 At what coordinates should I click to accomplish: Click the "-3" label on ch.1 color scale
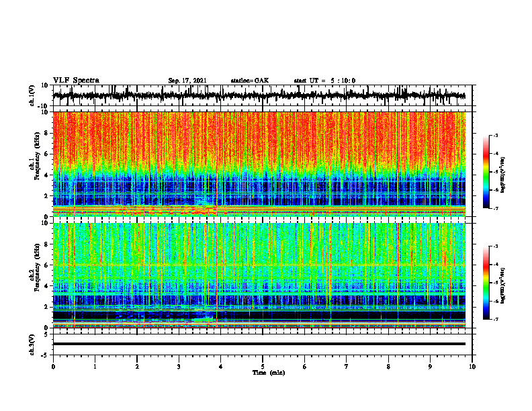click(495, 135)
